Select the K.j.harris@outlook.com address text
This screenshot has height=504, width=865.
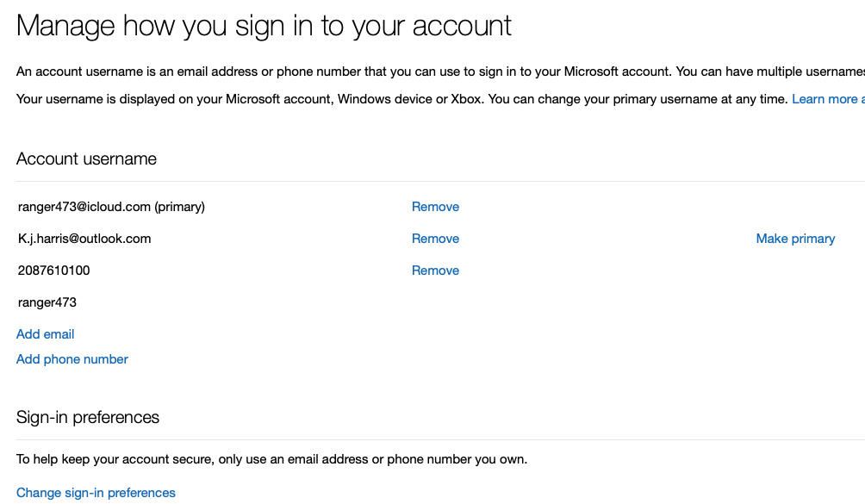coord(84,239)
